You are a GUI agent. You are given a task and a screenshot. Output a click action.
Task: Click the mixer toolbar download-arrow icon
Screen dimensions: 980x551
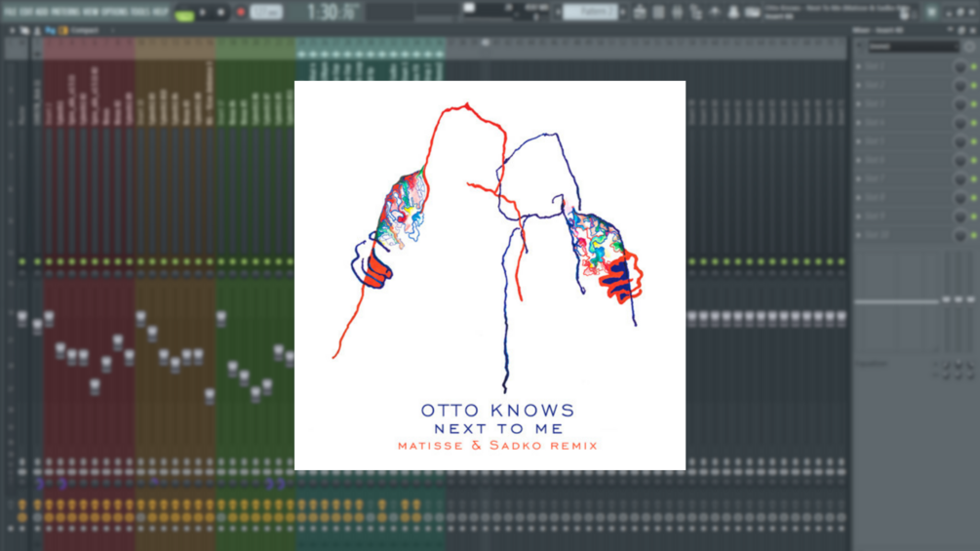click(37, 30)
